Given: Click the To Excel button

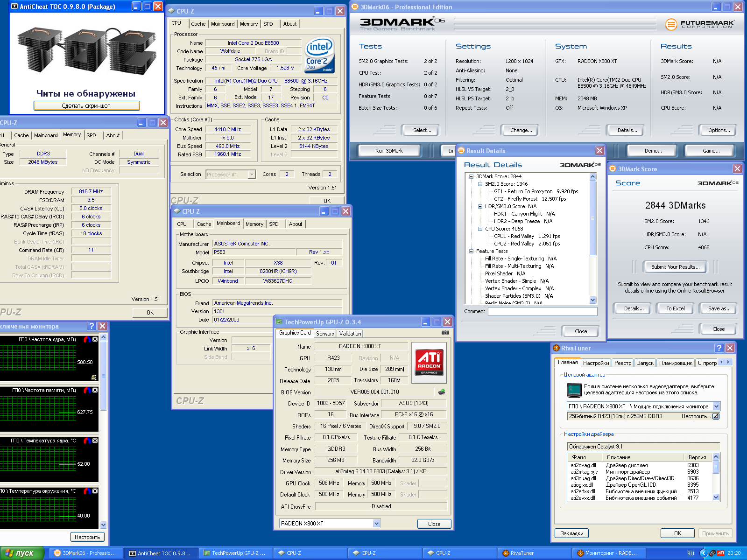Looking at the screenshot, I should click(675, 308).
